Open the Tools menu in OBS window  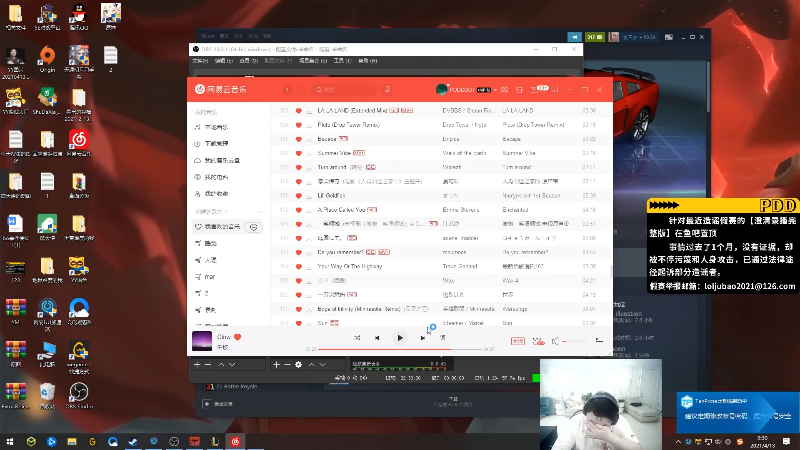(342, 61)
